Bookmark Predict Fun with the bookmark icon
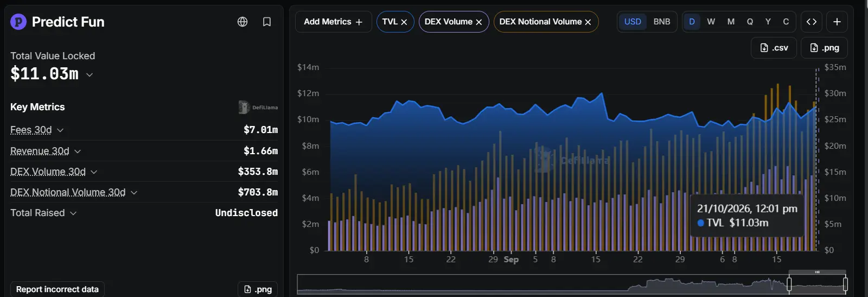 267,22
